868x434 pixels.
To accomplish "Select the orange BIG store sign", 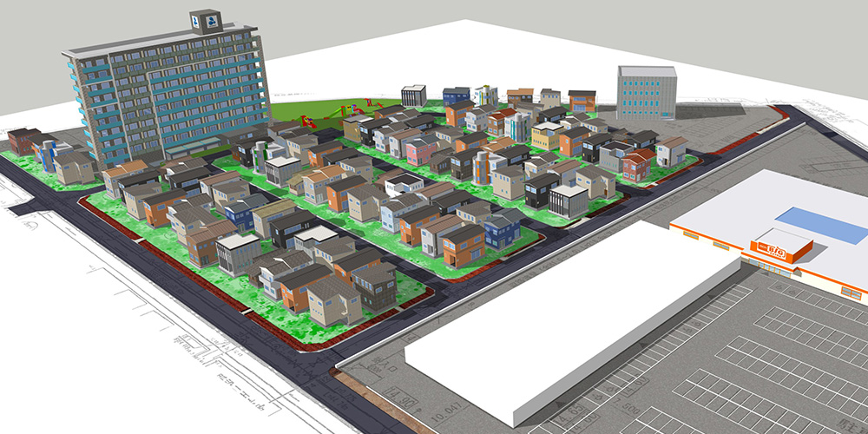I will tap(768, 253).
